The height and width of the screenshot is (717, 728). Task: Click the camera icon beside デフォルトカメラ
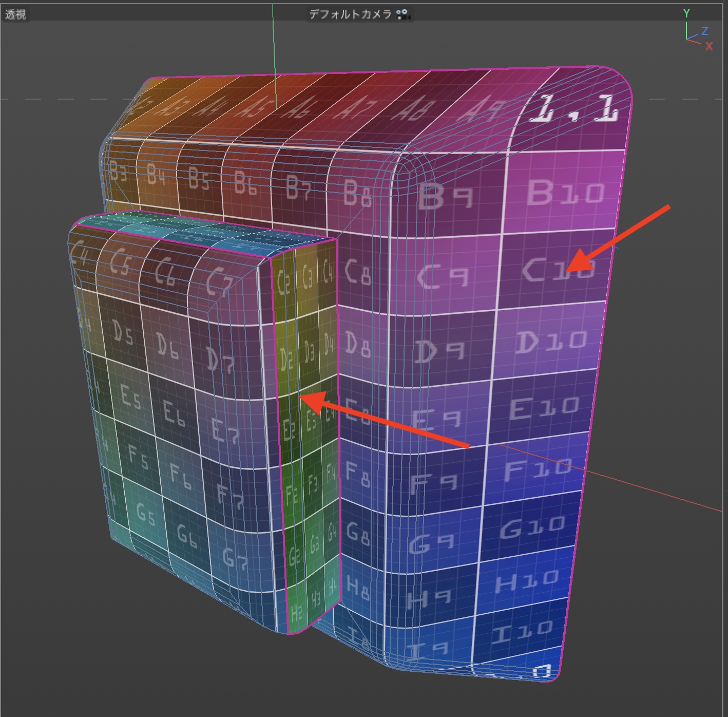404,14
